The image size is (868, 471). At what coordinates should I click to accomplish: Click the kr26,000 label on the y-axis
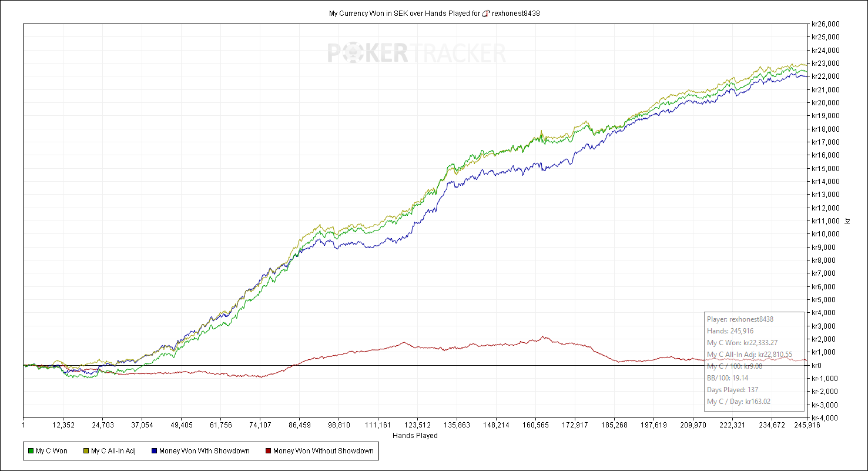pyautogui.click(x=825, y=24)
